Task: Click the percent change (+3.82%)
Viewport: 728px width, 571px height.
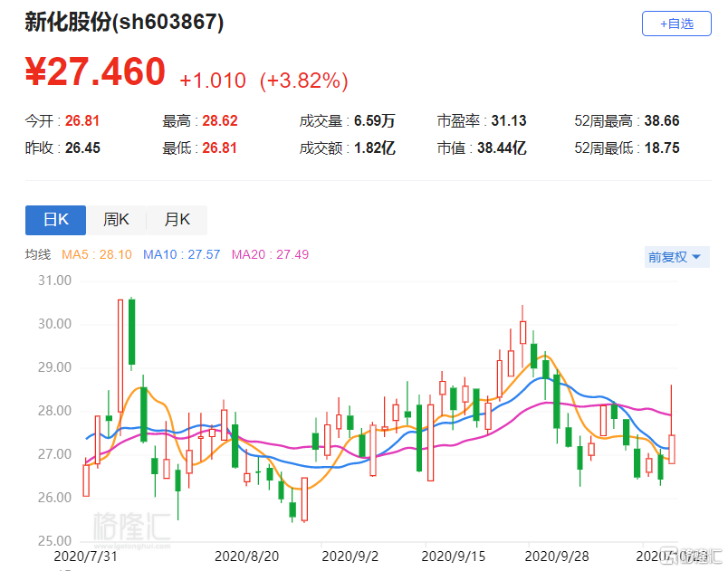Action: (304, 81)
